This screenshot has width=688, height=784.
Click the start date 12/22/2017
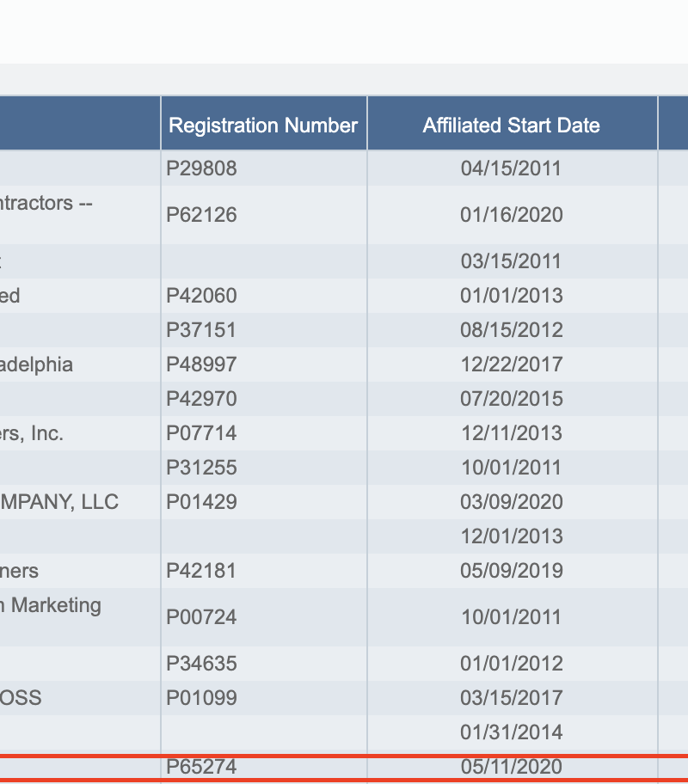pyautogui.click(x=512, y=364)
